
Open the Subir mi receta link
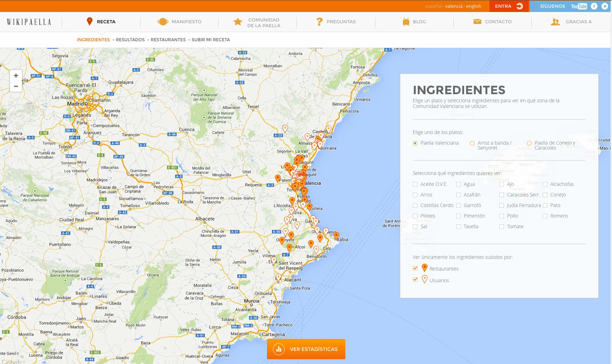click(210, 40)
